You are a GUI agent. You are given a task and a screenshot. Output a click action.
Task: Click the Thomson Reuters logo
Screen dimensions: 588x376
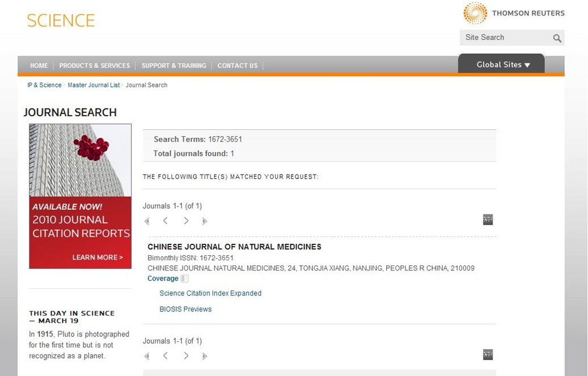tap(514, 13)
